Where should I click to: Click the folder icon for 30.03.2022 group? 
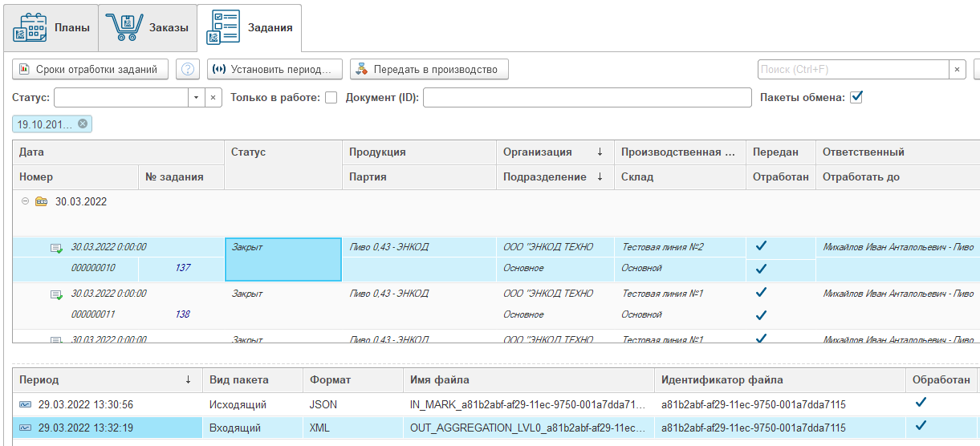(x=41, y=202)
